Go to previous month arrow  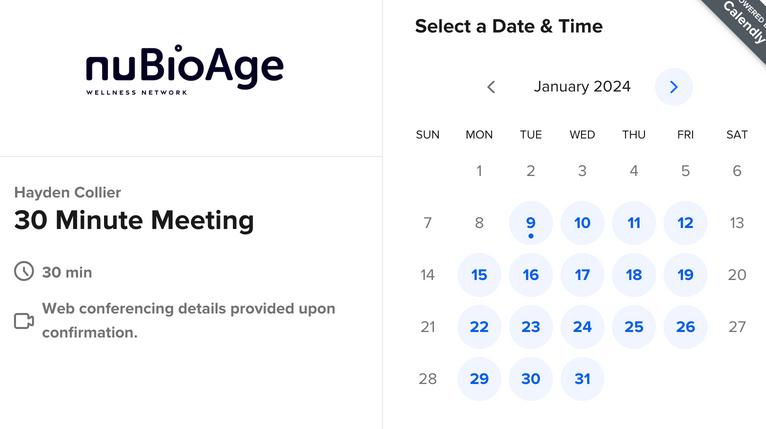tap(491, 87)
